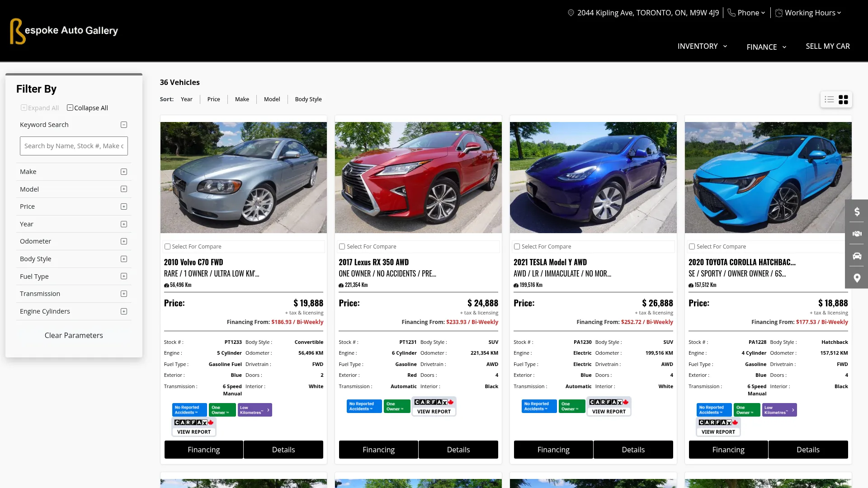Switch to list view layout icon
868x488 pixels.
[x=829, y=99]
